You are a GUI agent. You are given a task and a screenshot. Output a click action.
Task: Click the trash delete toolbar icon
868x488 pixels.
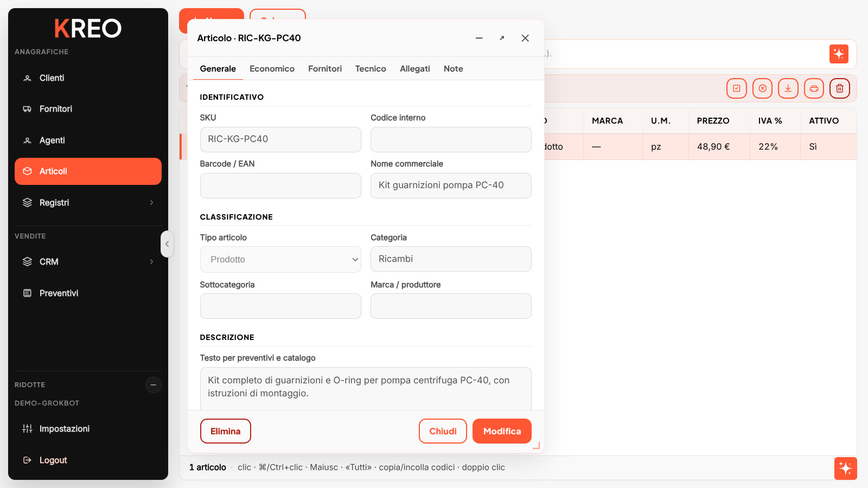840,88
